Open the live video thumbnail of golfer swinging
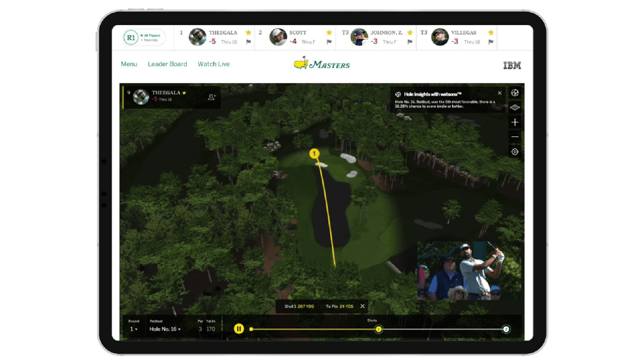Viewport: 644px width, 362px height. pos(469,270)
